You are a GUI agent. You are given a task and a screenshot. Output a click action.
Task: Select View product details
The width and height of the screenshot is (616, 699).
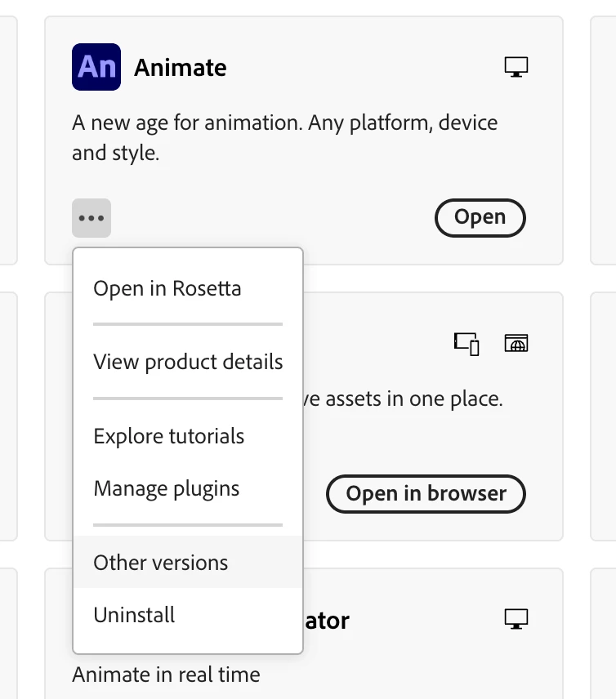(x=188, y=362)
